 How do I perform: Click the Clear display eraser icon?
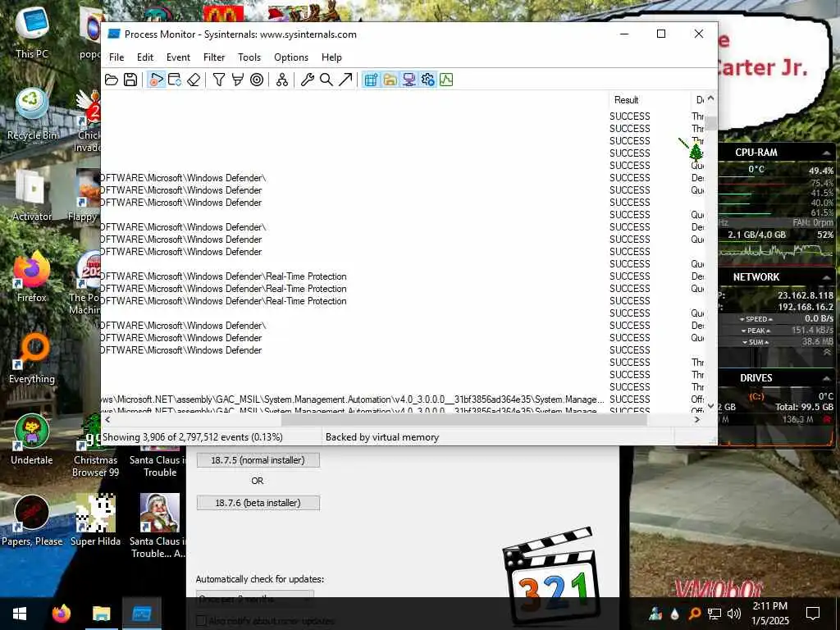tap(194, 80)
